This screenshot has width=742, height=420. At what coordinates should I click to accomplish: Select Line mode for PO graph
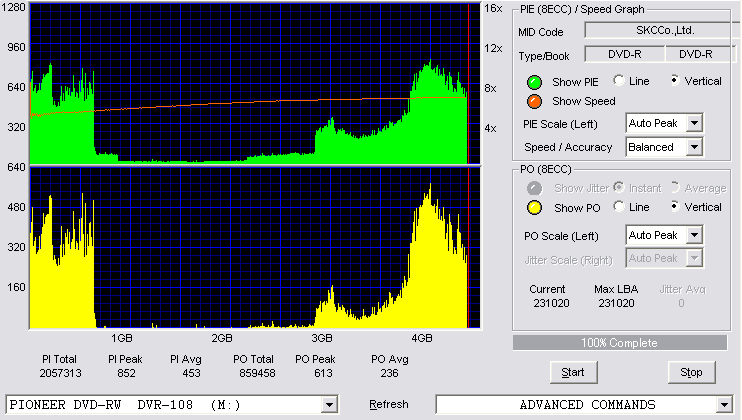pyautogui.click(x=619, y=206)
